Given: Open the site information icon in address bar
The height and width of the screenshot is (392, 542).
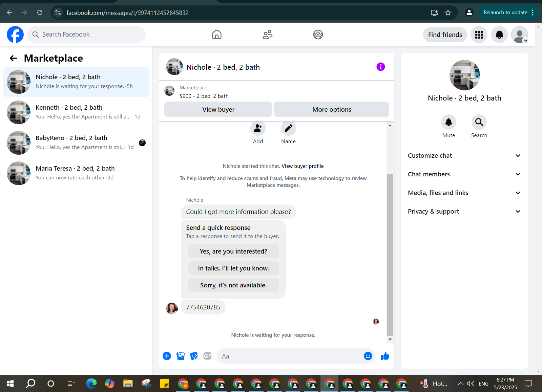Looking at the screenshot, I should point(58,13).
